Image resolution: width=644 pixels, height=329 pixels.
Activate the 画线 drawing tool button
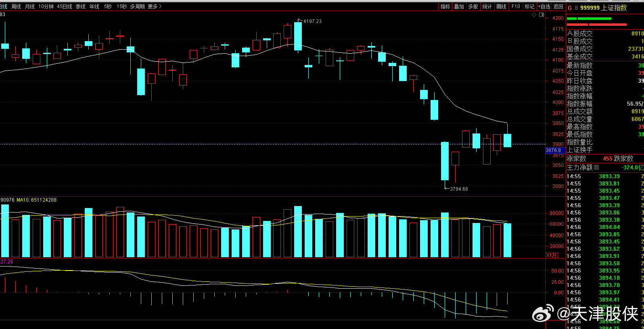tap(502, 6)
